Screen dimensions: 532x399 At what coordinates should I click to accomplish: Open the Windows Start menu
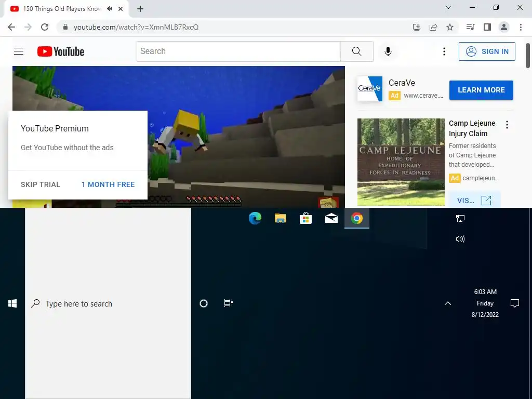tap(12, 303)
